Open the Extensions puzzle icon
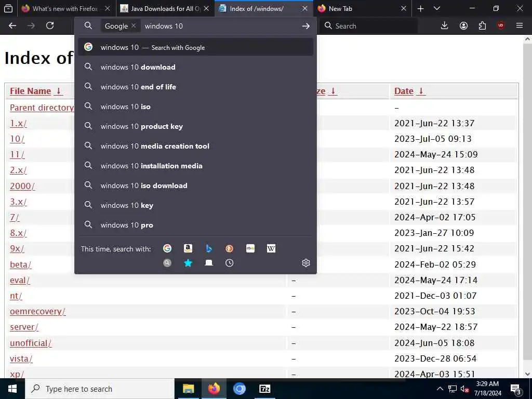Image resolution: width=532 pixels, height=399 pixels. [x=482, y=26]
